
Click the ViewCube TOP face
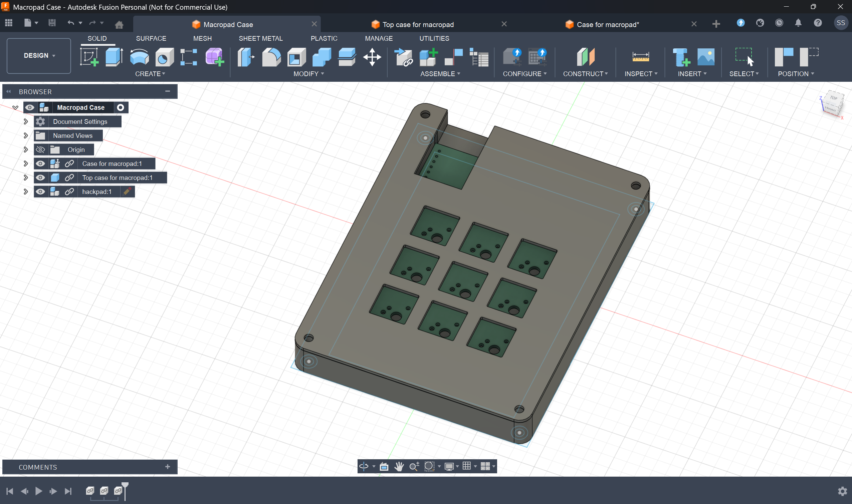834,98
